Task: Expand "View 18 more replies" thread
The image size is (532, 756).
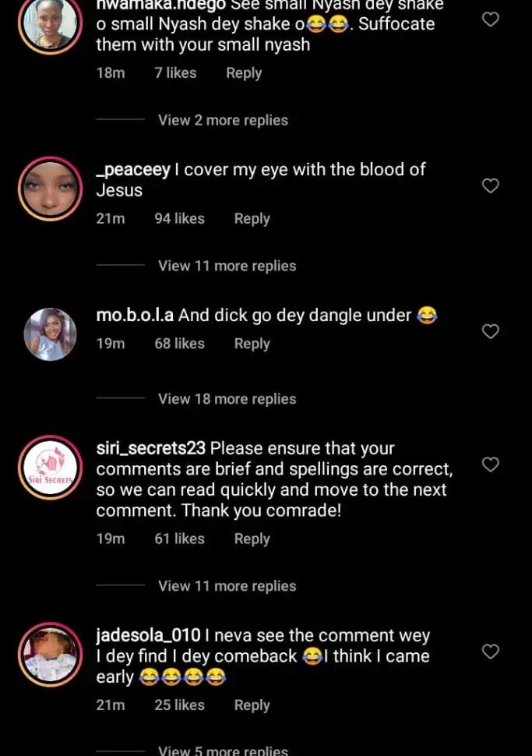Action: click(x=227, y=399)
